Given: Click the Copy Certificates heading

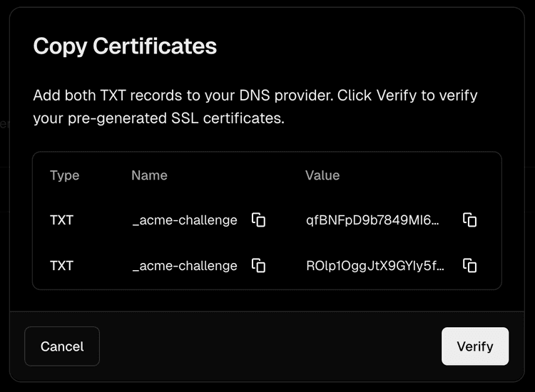Looking at the screenshot, I should [125, 46].
